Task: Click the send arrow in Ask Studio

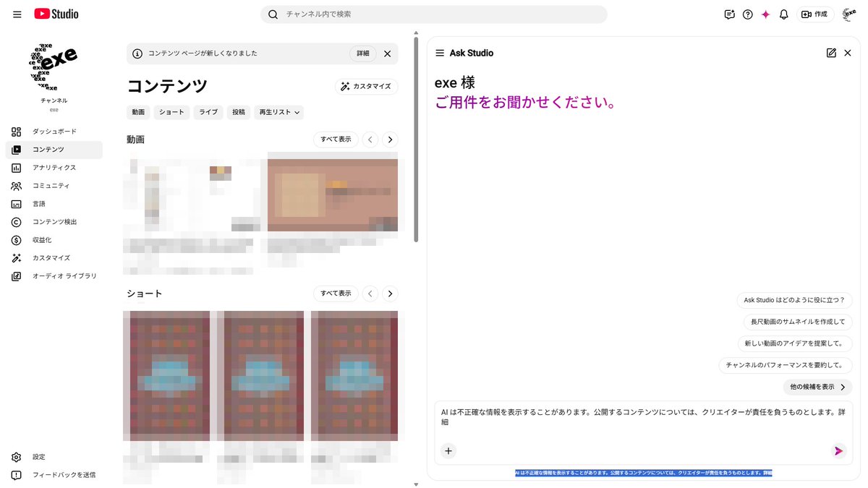Action: tap(838, 451)
